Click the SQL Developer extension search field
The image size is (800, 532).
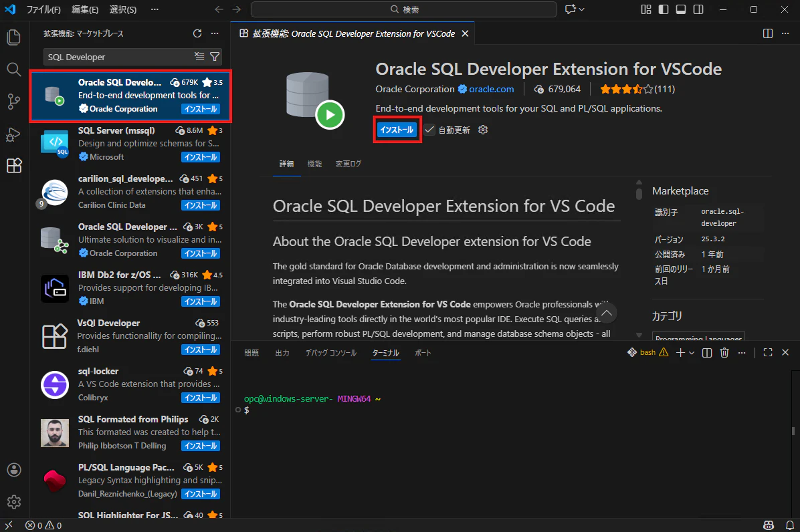[120, 57]
